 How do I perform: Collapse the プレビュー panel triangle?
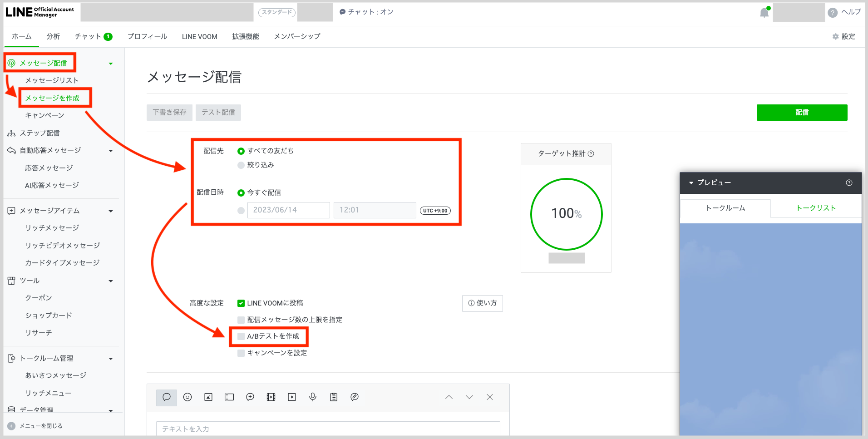(x=691, y=183)
